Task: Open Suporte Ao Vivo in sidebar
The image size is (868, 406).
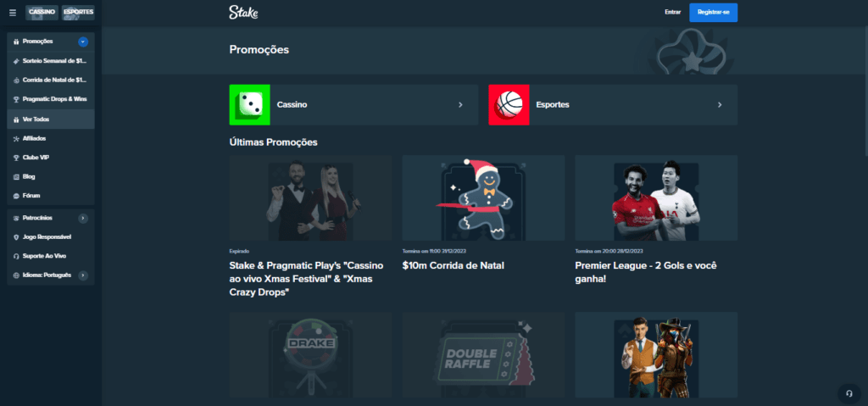Action: pos(50,257)
